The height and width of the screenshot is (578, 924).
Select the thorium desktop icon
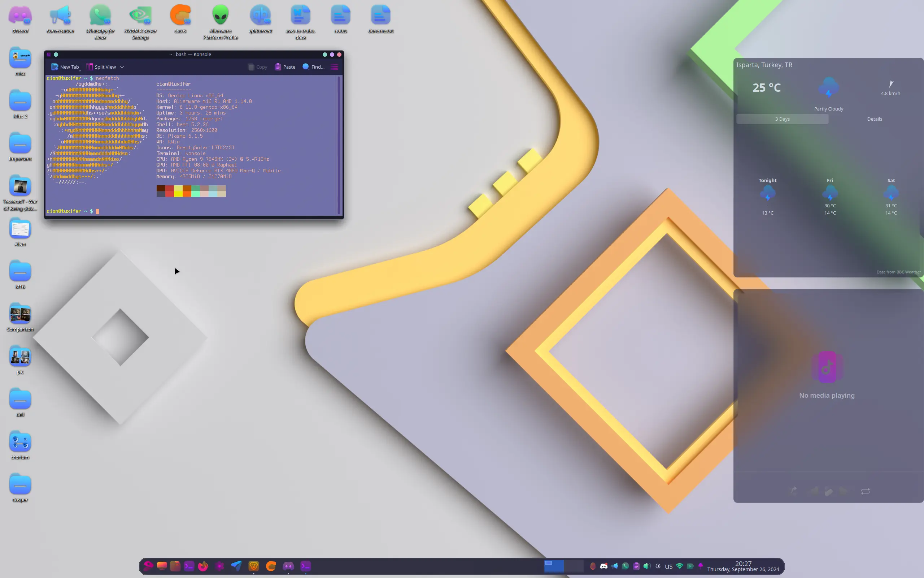click(x=20, y=445)
